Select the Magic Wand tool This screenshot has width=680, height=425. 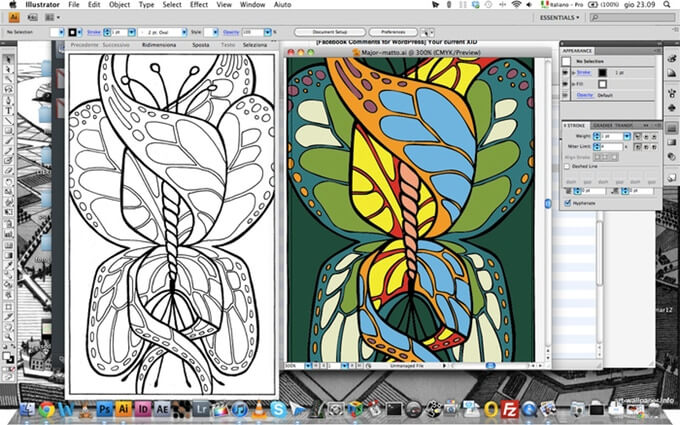(x=8, y=79)
